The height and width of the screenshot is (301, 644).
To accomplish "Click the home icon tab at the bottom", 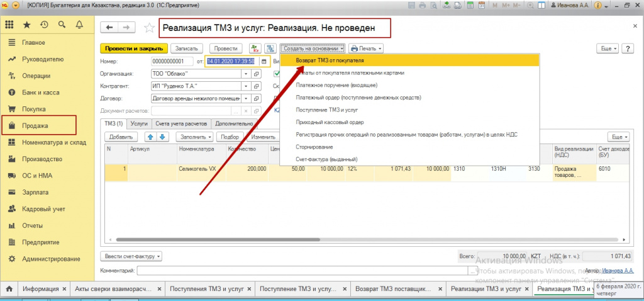I will (9, 288).
